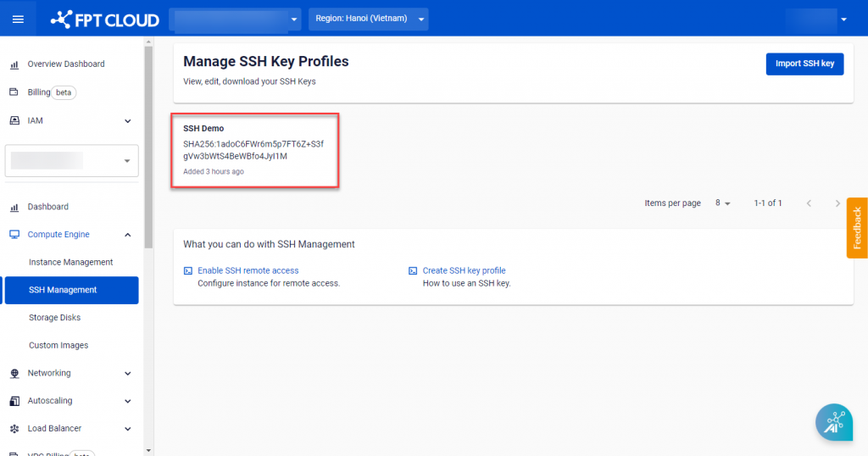The height and width of the screenshot is (456, 868).
Task: Click the Compute Engine monitor icon
Action: point(14,235)
